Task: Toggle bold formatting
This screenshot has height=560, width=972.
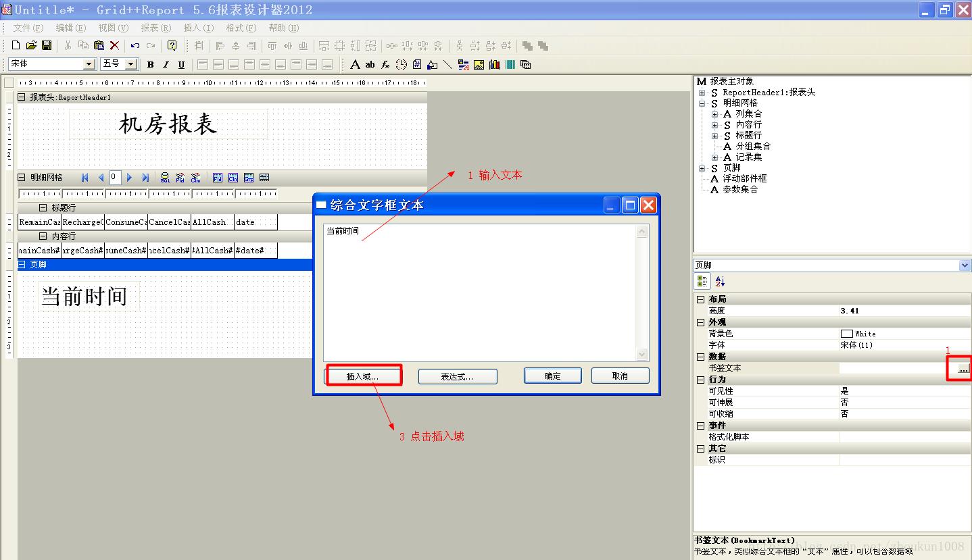Action: coord(150,64)
